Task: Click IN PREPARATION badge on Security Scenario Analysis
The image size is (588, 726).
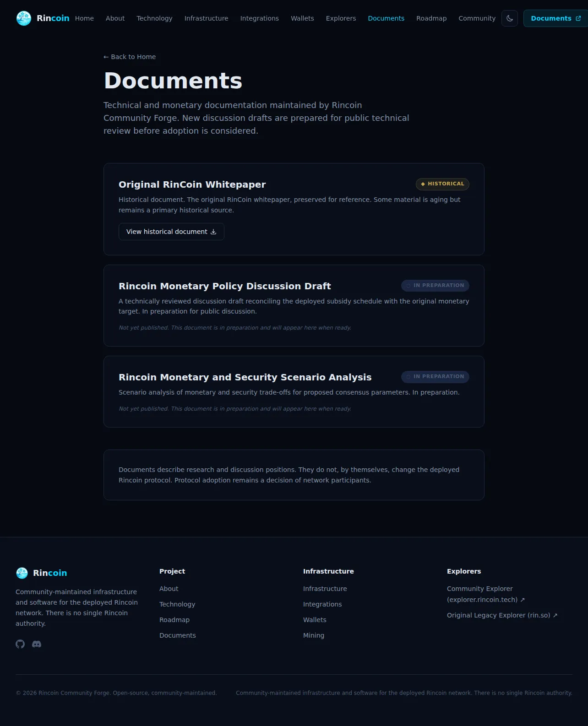Action: pos(435,377)
